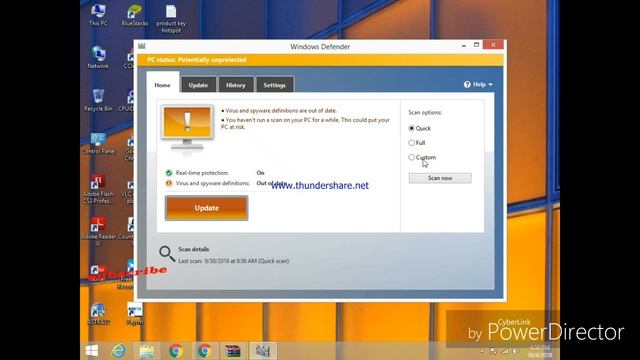640x360 pixels.
Task: Select the Custom scan option
Action: (x=422, y=157)
